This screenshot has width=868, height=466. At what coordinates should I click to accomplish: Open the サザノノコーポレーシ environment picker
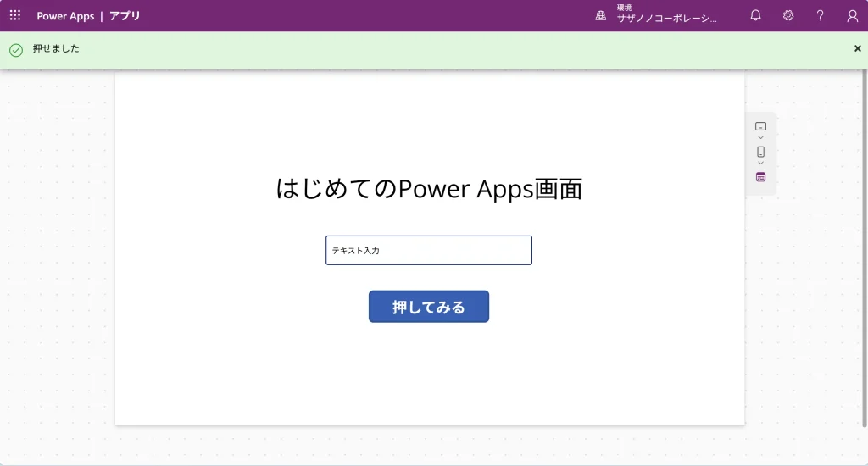[x=666, y=17]
